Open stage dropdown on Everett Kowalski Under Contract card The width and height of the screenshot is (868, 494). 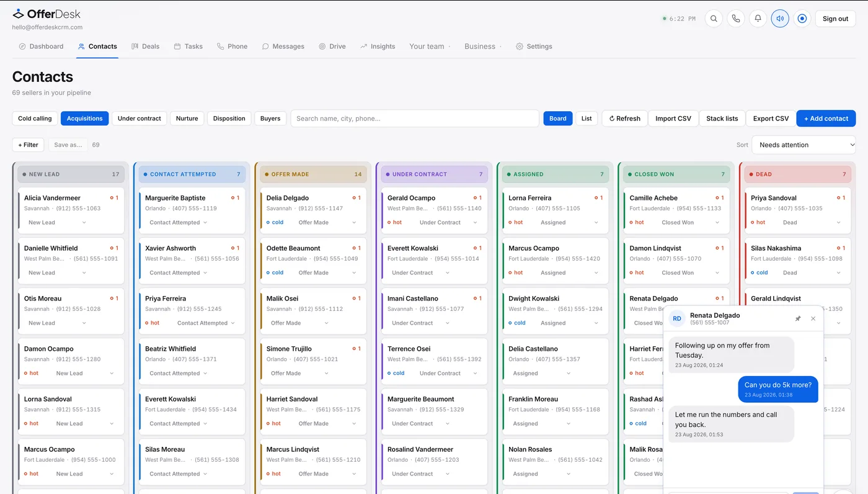(421, 273)
